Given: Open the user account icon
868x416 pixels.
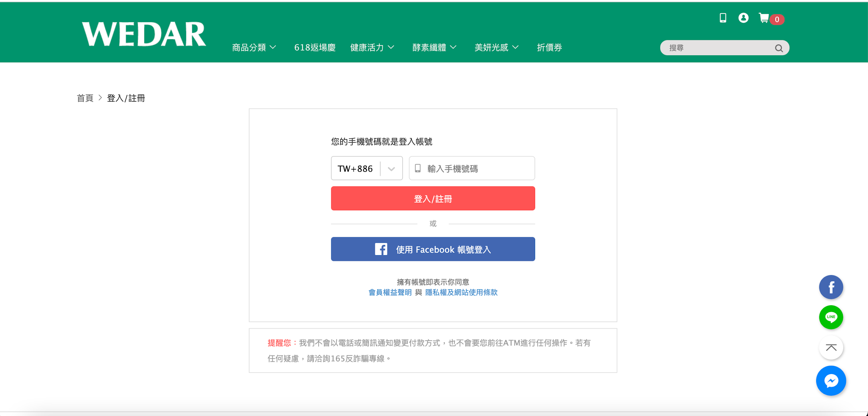Looking at the screenshot, I should pos(743,18).
